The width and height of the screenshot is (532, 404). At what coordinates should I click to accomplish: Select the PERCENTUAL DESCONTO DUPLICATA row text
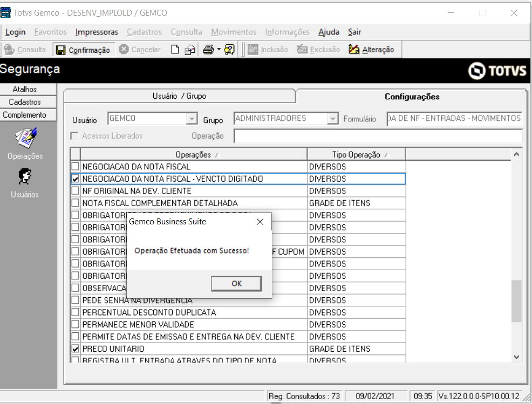149,312
